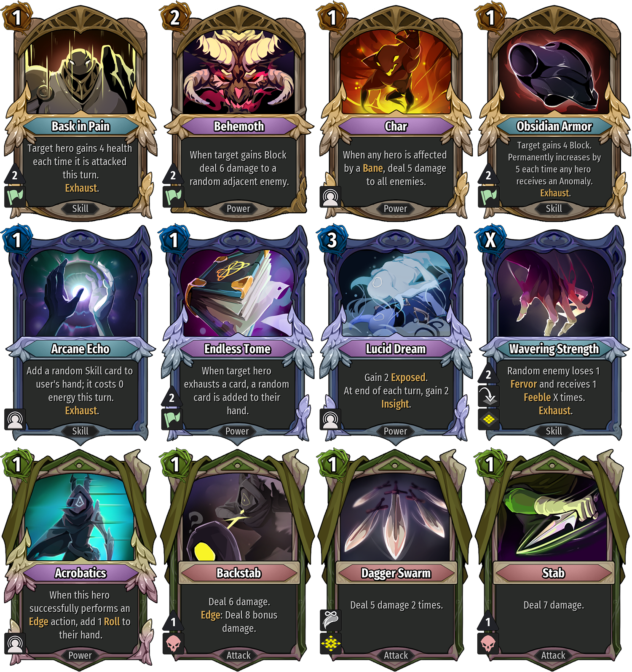Screen dimensions: 632x672
Task: Click the green flag icon on Obsidian Armor
Action: pyautogui.click(x=488, y=196)
